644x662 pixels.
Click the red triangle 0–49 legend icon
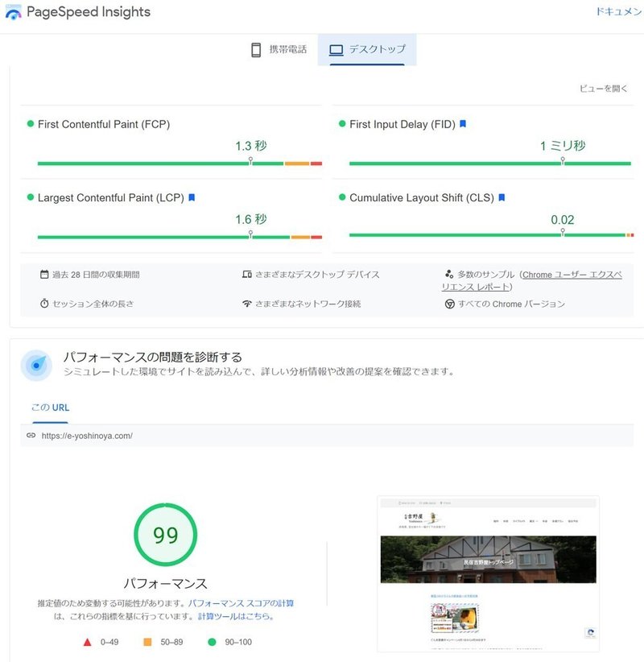pos(88,642)
